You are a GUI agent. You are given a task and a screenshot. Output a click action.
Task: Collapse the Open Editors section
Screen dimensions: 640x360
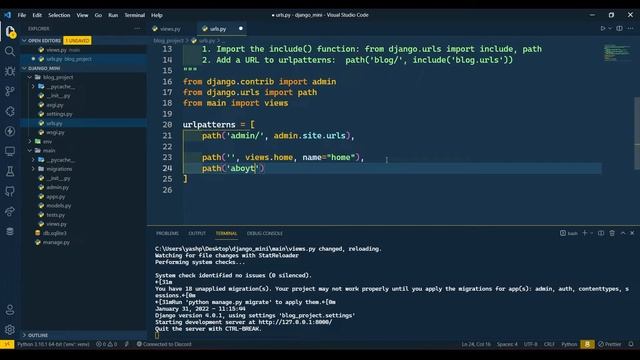[x=24, y=40]
